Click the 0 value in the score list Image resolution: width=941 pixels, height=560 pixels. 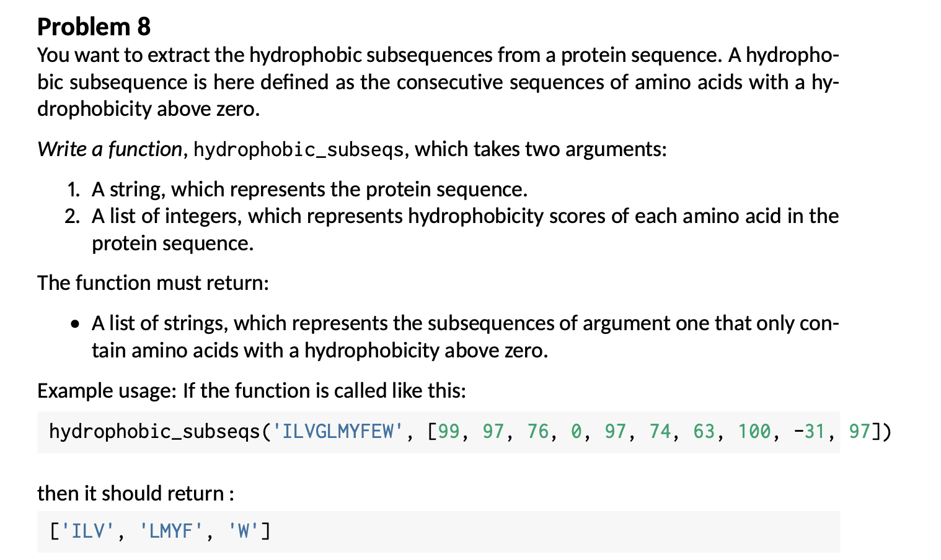(577, 431)
